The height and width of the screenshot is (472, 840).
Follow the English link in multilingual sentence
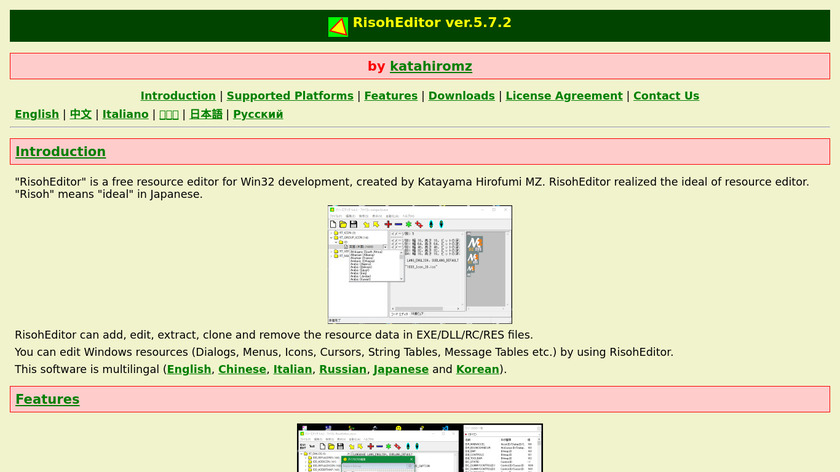tap(189, 369)
